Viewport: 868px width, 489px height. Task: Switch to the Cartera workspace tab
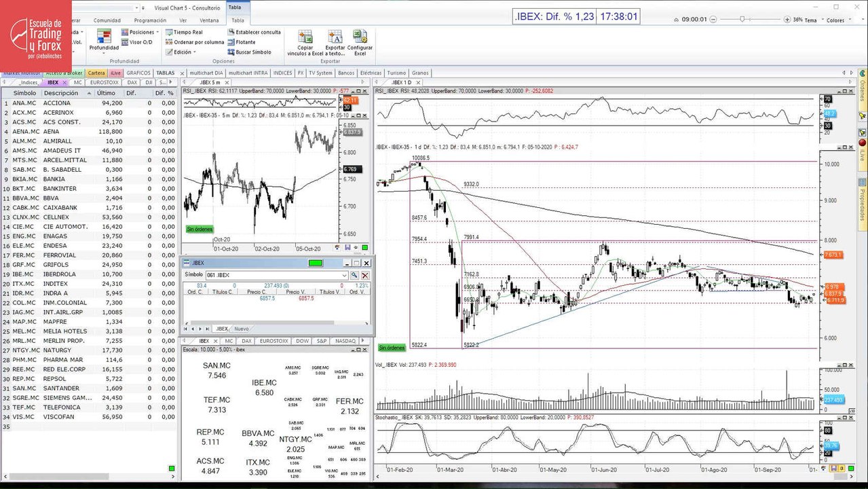pyautogui.click(x=96, y=73)
